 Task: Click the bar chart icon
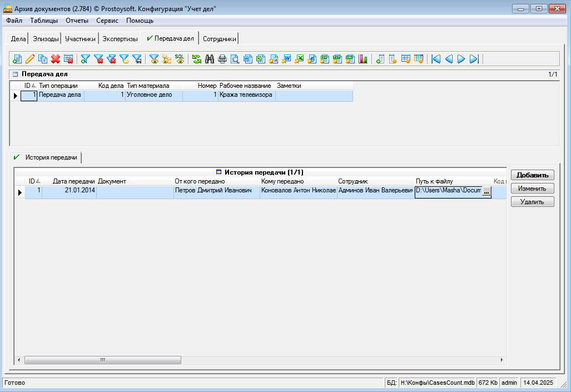pyautogui.click(x=364, y=59)
